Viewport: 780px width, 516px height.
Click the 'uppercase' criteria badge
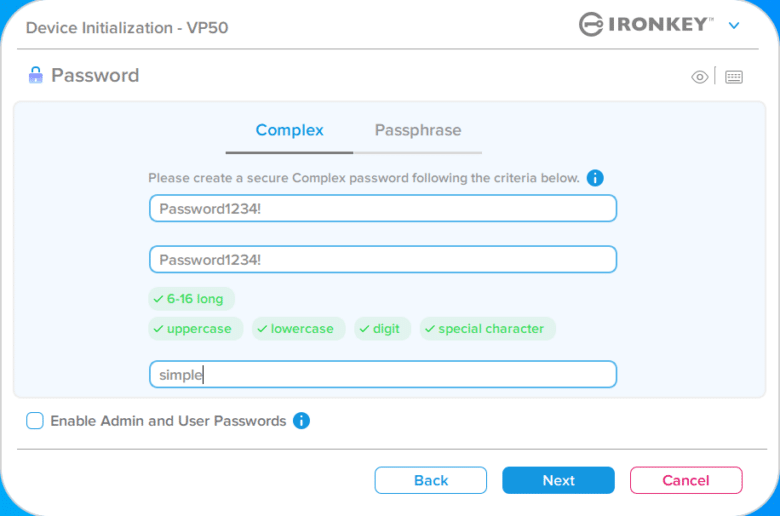pos(195,328)
